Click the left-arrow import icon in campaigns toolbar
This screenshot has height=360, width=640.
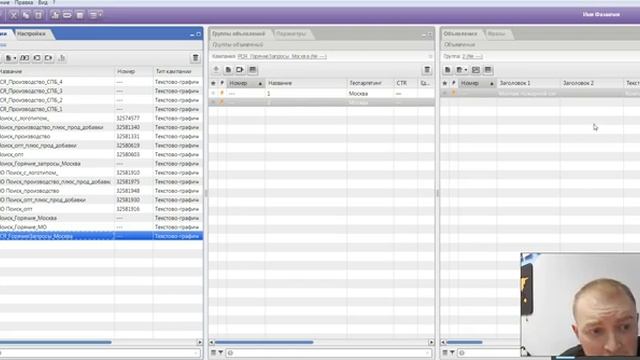37,58
